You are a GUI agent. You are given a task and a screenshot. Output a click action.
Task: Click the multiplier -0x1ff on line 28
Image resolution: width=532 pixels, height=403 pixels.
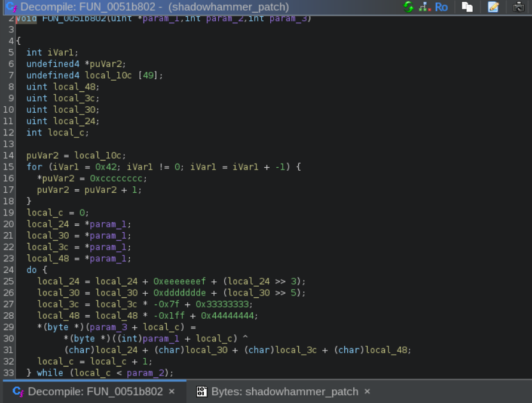[169, 316]
